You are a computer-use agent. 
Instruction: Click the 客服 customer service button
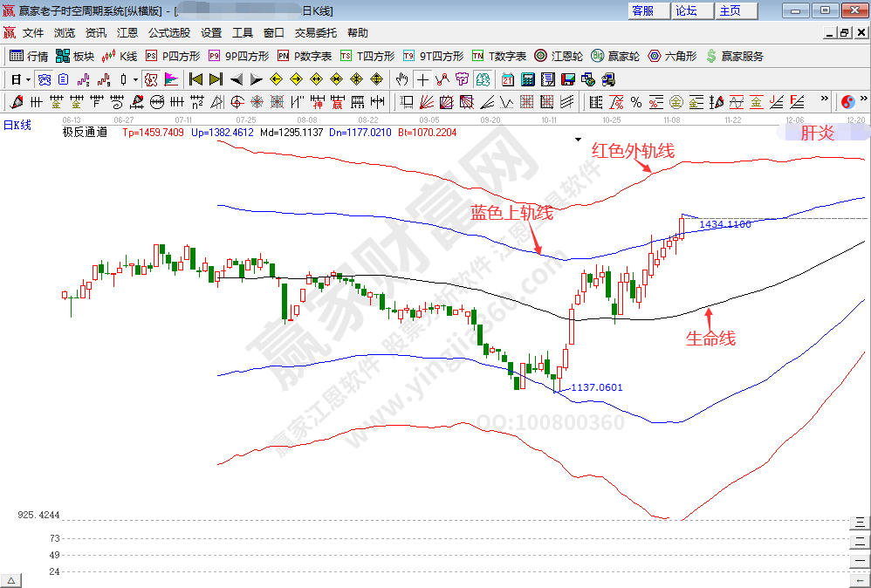tap(643, 10)
